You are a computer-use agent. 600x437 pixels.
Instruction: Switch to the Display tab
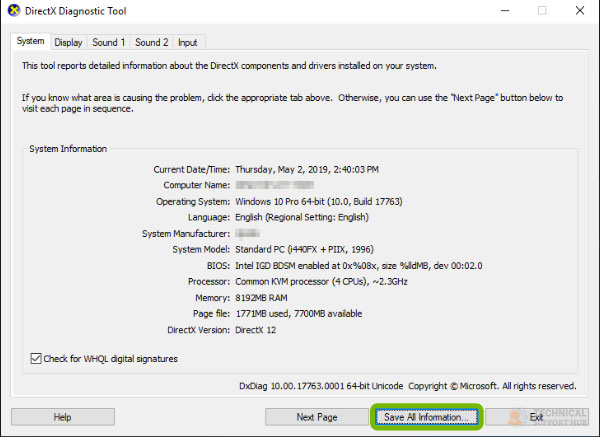coord(68,42)
